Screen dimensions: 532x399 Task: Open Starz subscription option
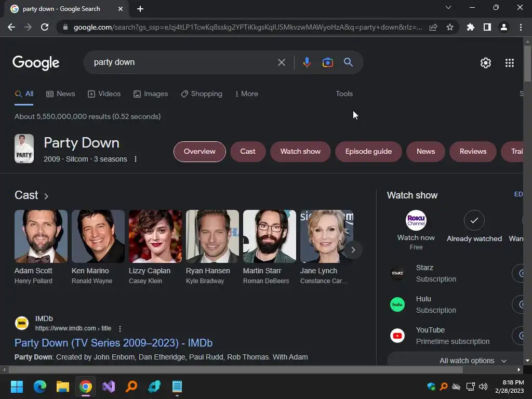click(x=436, y=273)
